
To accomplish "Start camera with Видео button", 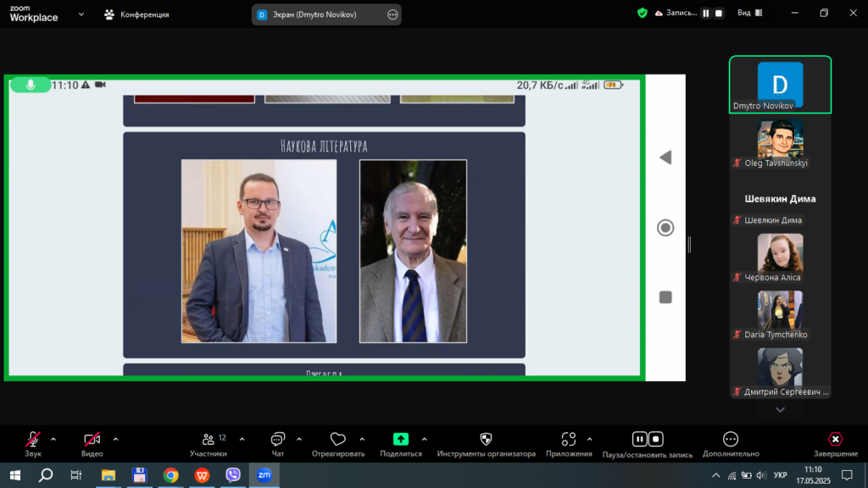I will [x=92, y=444].
